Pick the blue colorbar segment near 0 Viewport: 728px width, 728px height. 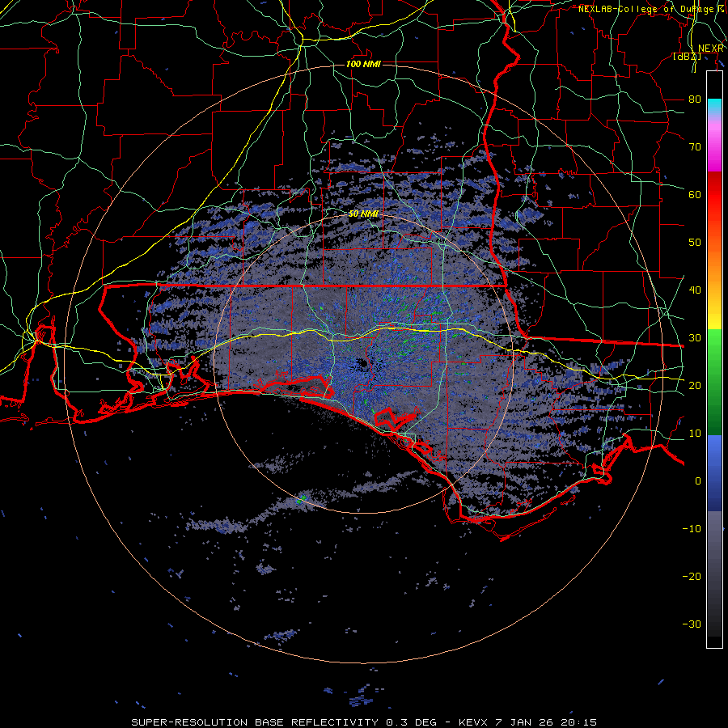tap(714, 473)
